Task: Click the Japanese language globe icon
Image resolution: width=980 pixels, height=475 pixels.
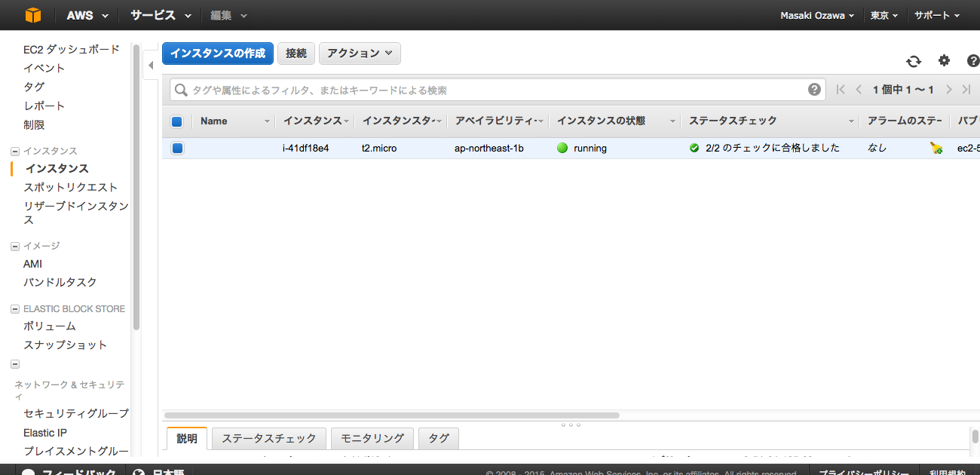Action: (139, 472)
